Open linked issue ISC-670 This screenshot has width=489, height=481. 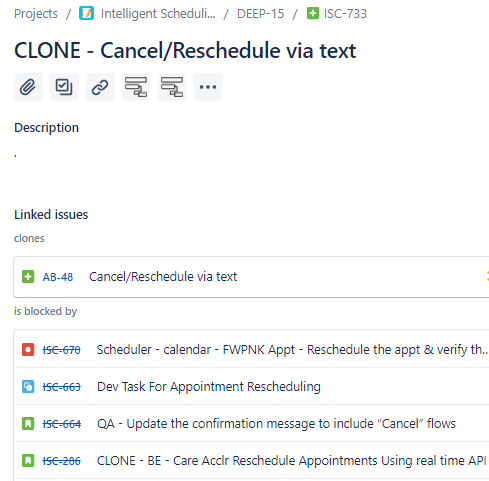point(61,350)
